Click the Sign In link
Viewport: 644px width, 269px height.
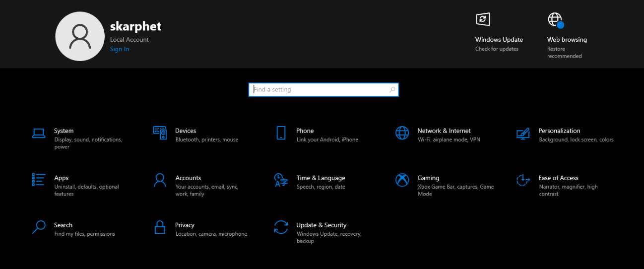tap(120, 49)
